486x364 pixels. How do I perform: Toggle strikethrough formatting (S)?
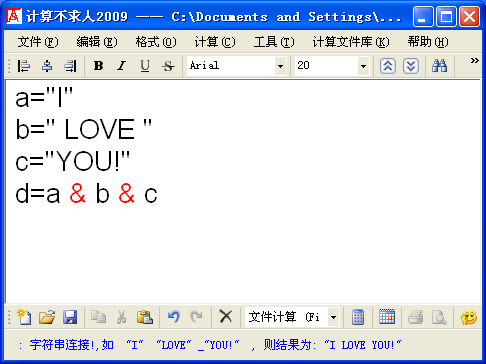pos(168,66)
